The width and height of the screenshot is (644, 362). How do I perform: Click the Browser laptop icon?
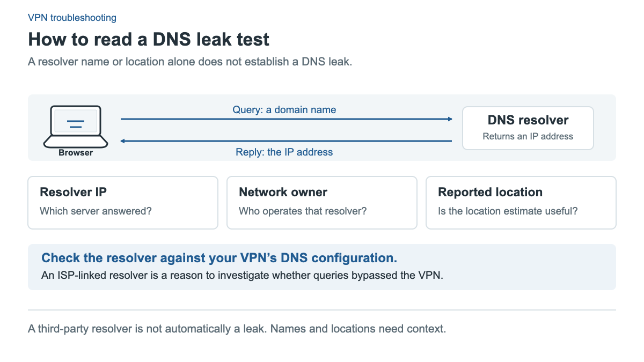click(x=76, y=126)
